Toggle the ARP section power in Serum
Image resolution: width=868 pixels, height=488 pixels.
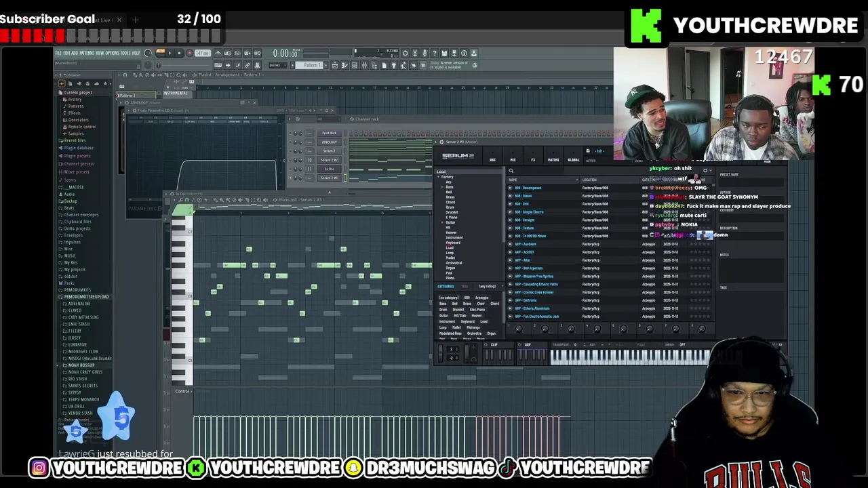520,345
